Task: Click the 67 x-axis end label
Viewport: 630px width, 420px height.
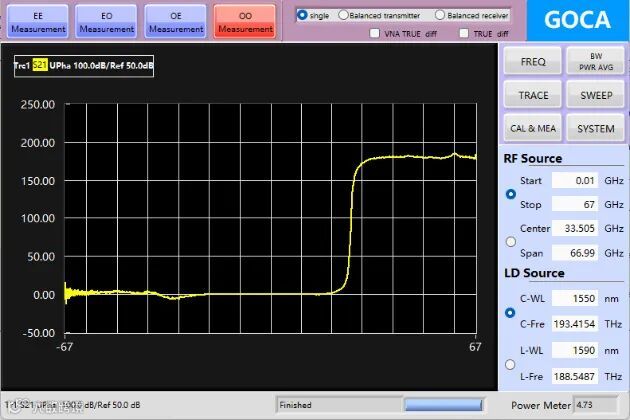Action: click(475, 347)
